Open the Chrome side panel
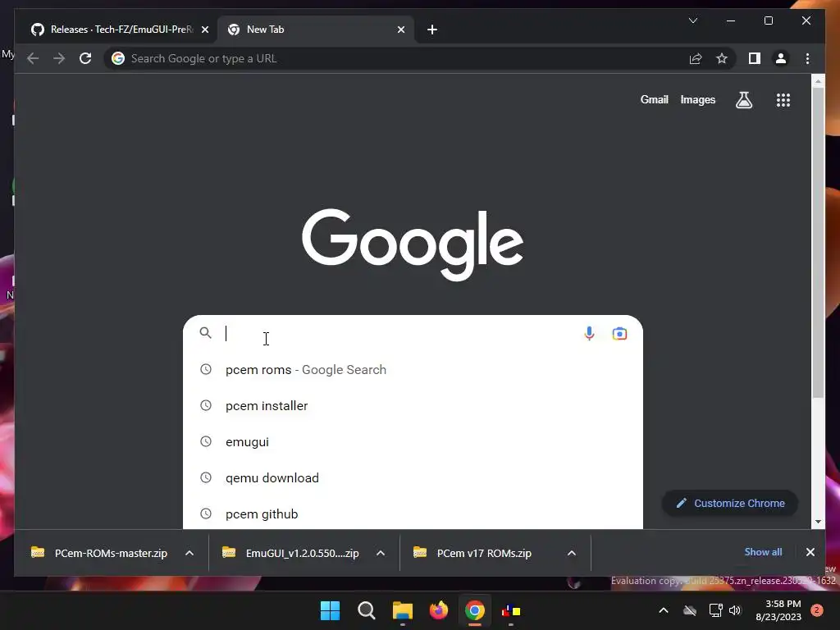The image size is (840, 630). pos(755,58)
